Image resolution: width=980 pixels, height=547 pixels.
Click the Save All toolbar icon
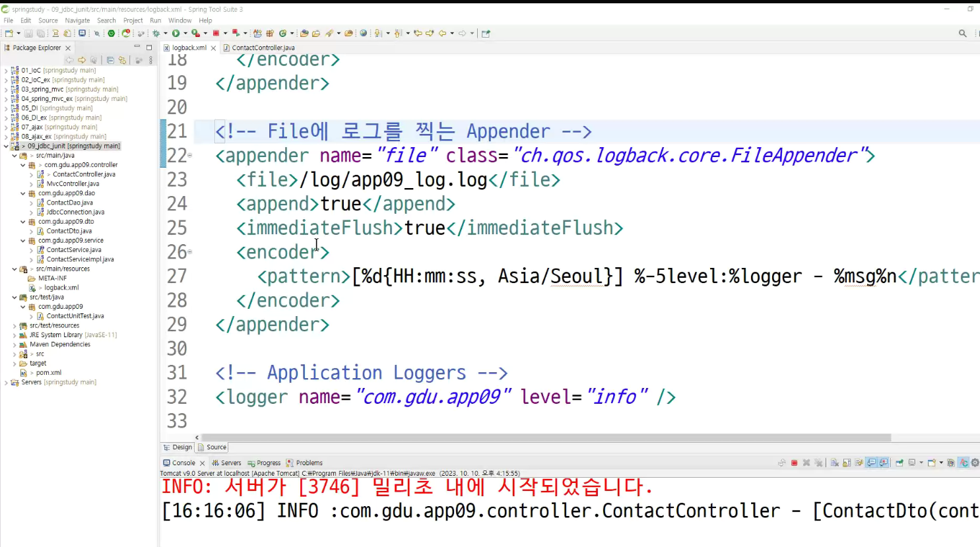[41, 33]
